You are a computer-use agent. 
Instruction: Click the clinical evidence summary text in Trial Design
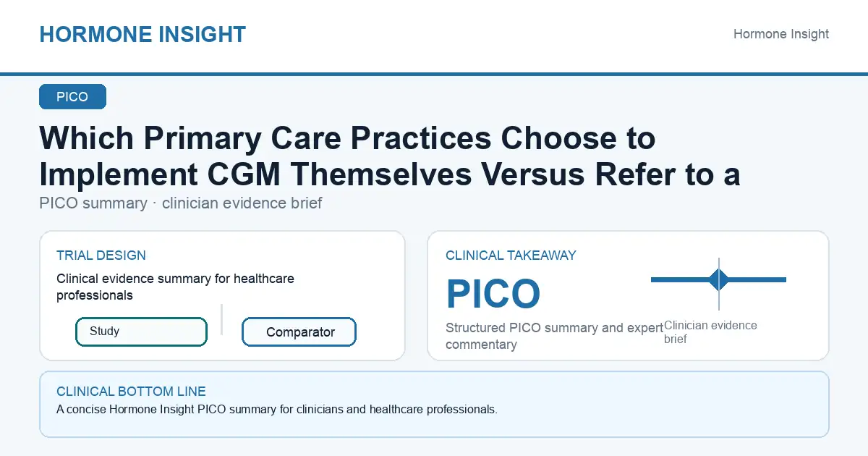point(175,287)
